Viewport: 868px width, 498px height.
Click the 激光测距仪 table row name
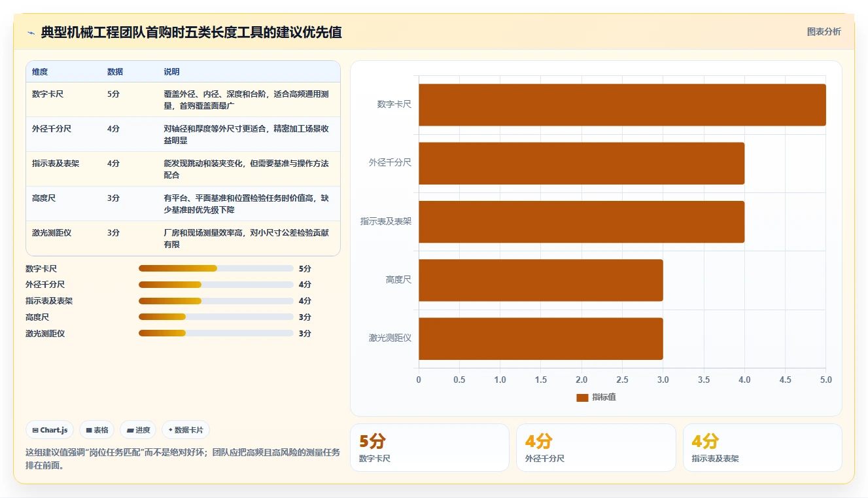click(x=52, y=233)
